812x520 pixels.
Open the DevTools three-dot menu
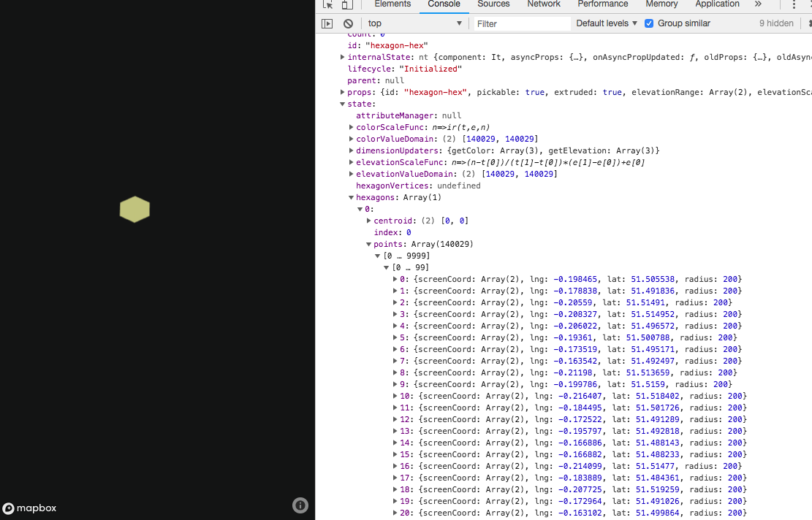pos(794,4)
